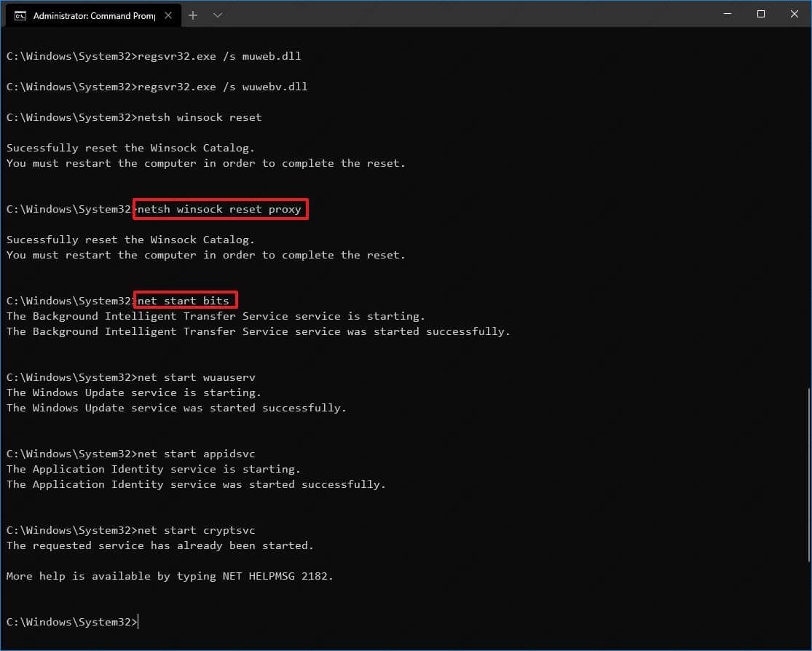The height and width of the screenshot is (651, 812).
Task: Click the vertical scrollbar thumb
Action: coord(808,474)
